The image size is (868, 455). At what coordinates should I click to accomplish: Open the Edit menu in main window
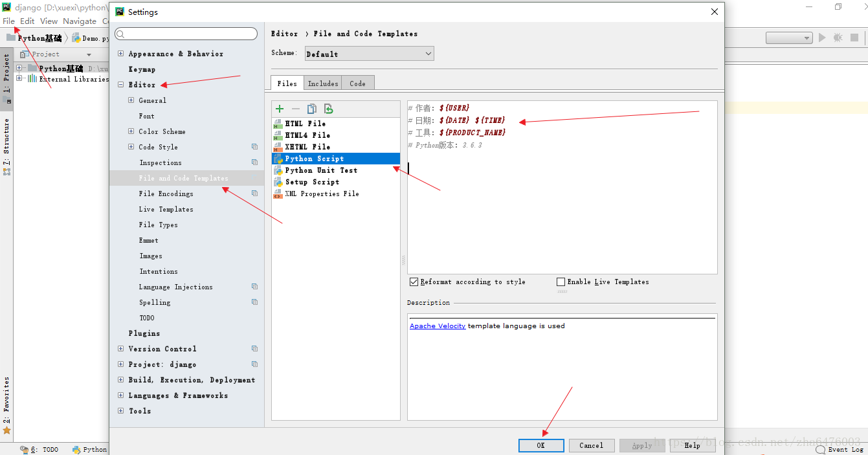tap(27, 21)
